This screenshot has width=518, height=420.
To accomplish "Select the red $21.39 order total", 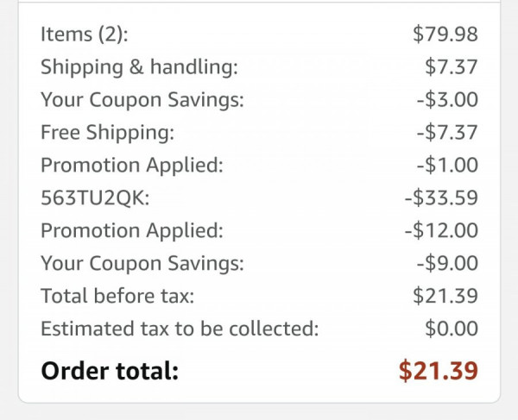I will 439,371.
